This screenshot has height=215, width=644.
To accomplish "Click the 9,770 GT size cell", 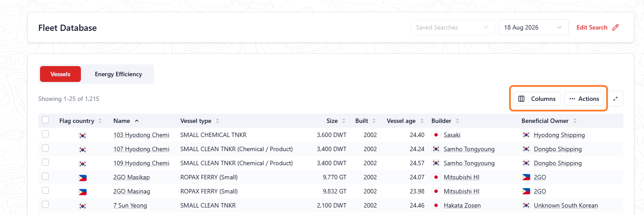I will [335, 177].
